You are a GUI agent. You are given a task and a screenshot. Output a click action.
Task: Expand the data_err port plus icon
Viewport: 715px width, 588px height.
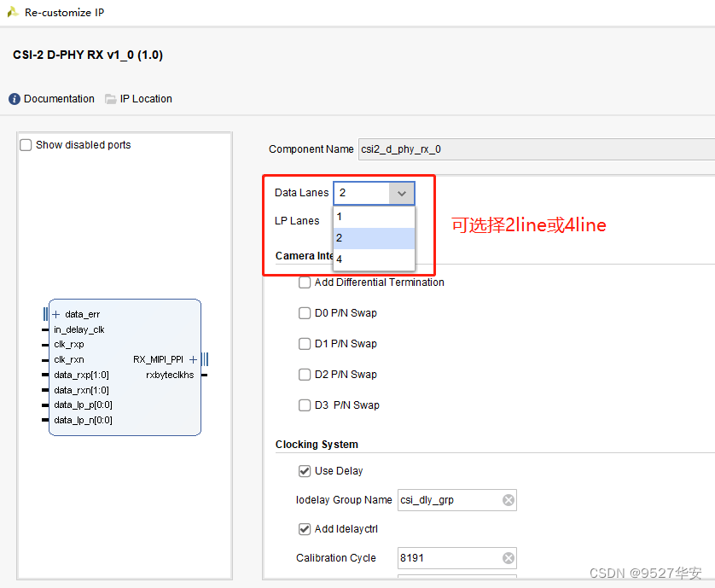click(56, 314)
